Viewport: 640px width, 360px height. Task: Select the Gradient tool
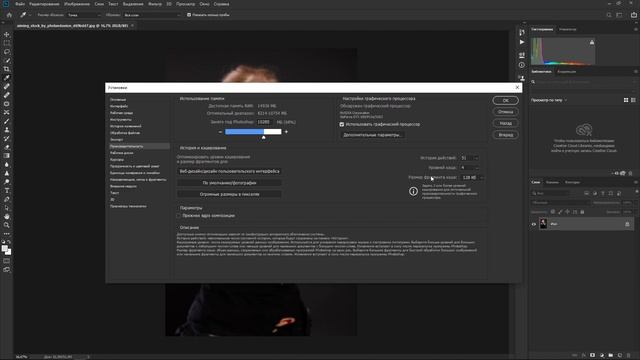click(x=7, y=156)
